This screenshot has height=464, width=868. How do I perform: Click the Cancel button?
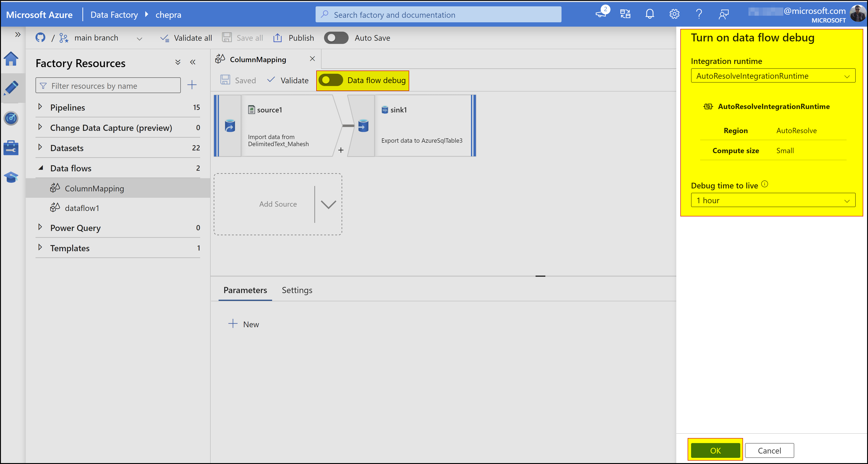[769, 450]
